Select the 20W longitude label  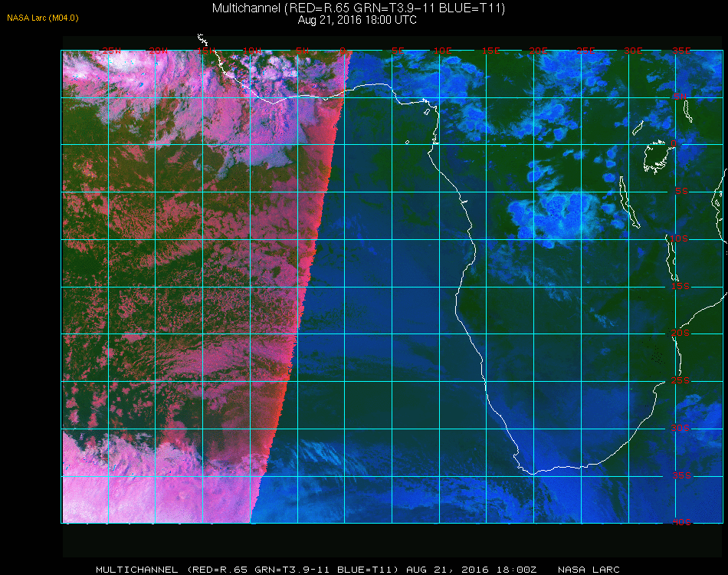pos(159,51)
